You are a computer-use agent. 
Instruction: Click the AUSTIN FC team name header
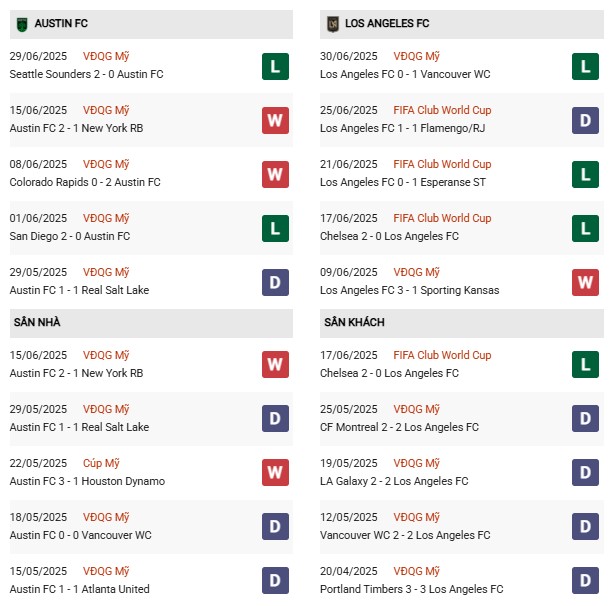61,23
